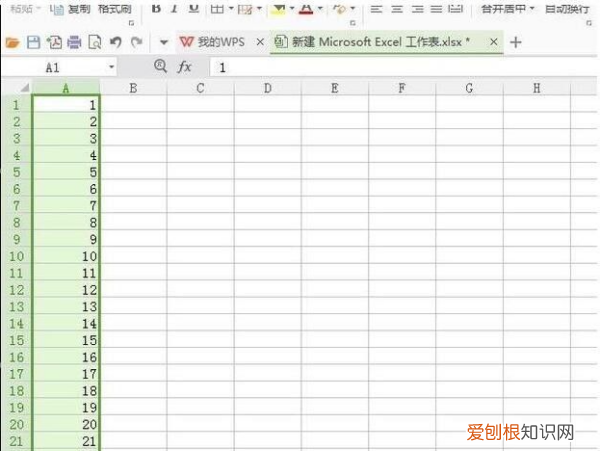Open draw border style dropdown arrow
This screenshot has width=600, height=451.
tap(259, 8)
